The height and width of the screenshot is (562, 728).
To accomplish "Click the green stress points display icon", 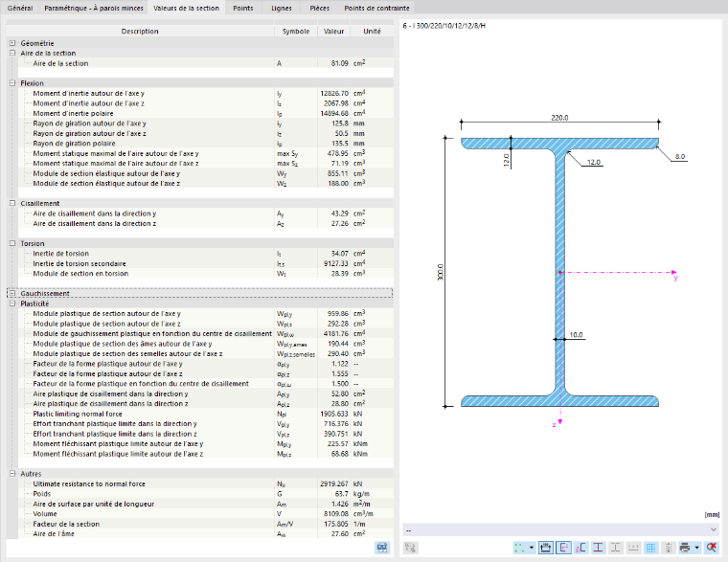I will 519,548.
